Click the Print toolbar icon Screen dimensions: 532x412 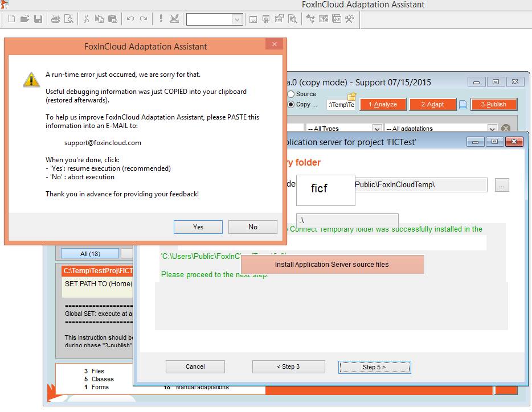(55, 19)
